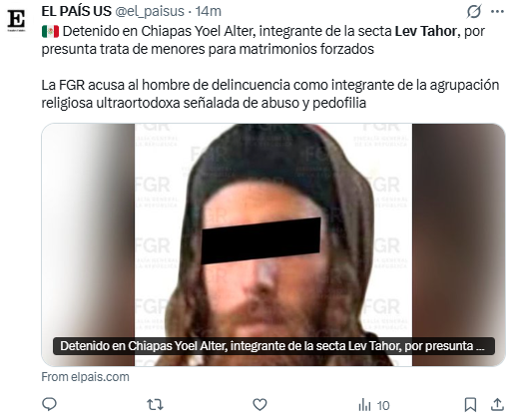Open the reply composer via speech bubble icon

click(49, 404)
